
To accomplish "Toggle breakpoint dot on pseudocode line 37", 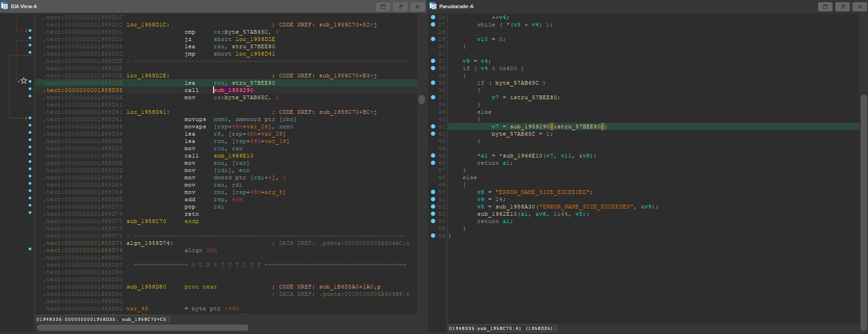I will coord(433,97).
